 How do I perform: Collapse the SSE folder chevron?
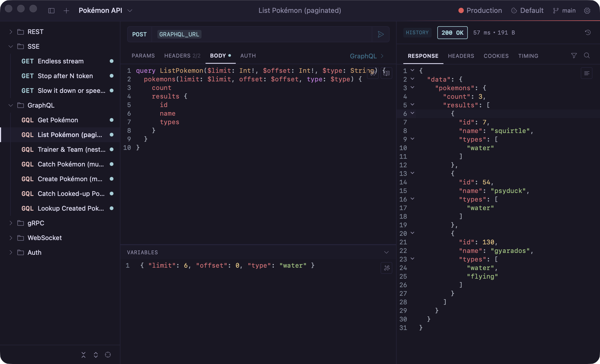11,47
